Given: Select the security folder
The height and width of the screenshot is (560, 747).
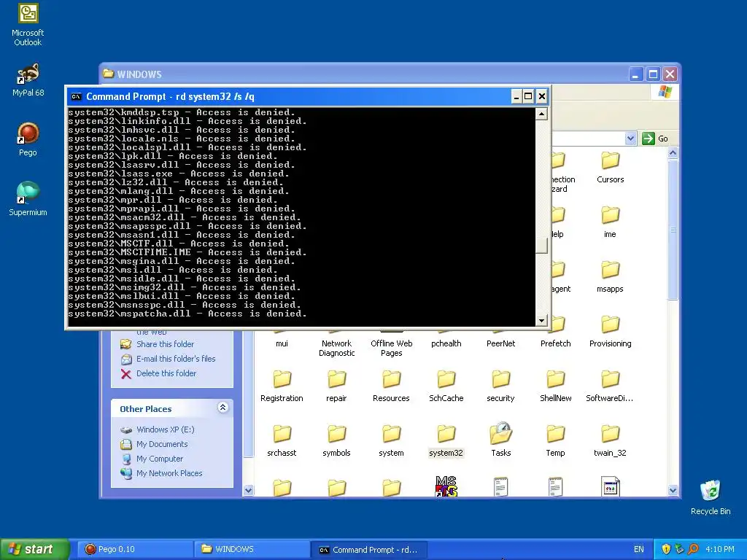Looking at the screenshot, I should tap(500, 386).
